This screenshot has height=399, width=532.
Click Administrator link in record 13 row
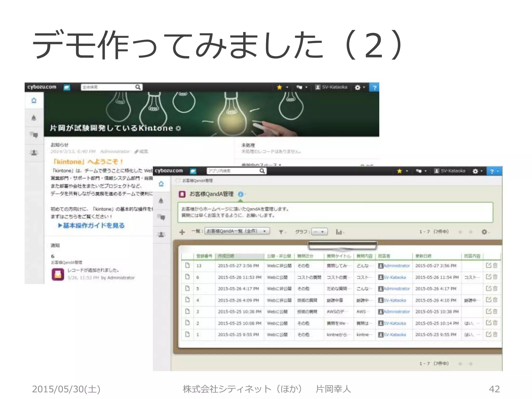[x=397, y=265]
